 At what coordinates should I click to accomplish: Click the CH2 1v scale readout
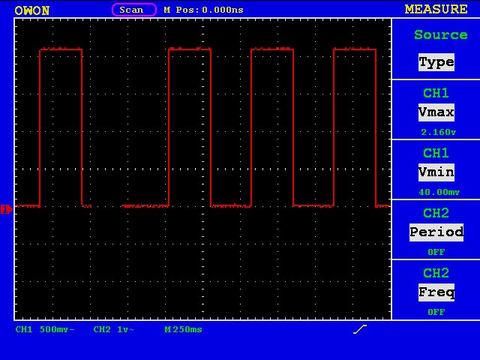tap(114, 330)
